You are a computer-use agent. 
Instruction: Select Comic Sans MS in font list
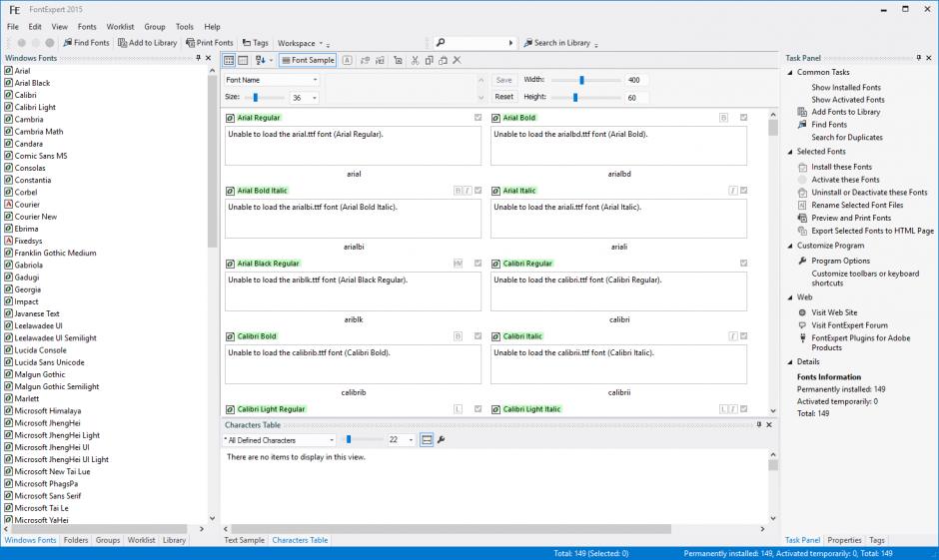(41, 156)
